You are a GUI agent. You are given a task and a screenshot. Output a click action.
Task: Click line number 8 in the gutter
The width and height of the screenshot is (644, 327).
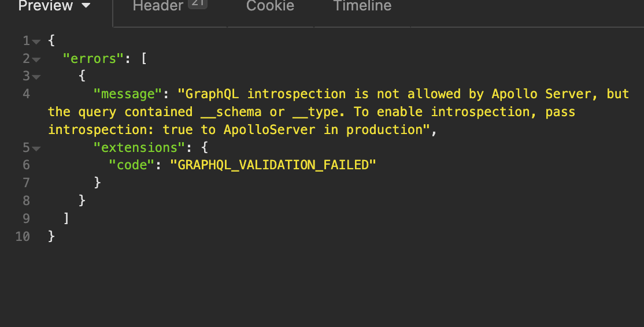coord(27,200)
